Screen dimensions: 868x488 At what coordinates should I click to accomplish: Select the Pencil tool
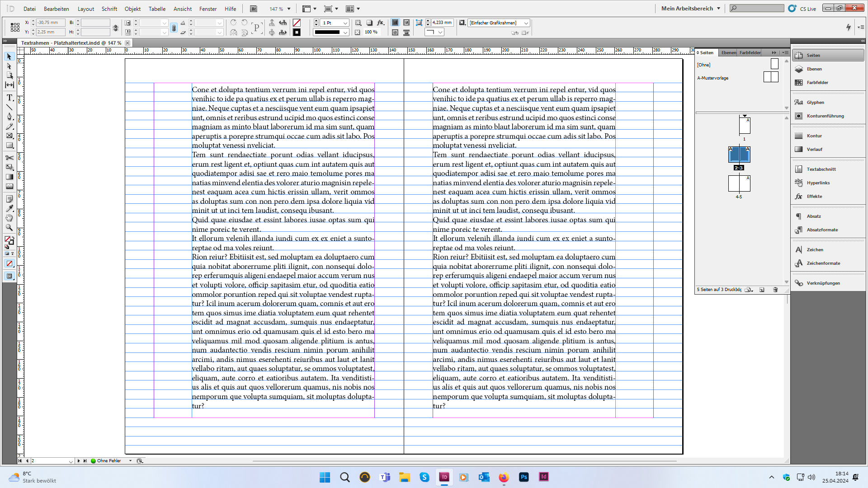[9, 126]
